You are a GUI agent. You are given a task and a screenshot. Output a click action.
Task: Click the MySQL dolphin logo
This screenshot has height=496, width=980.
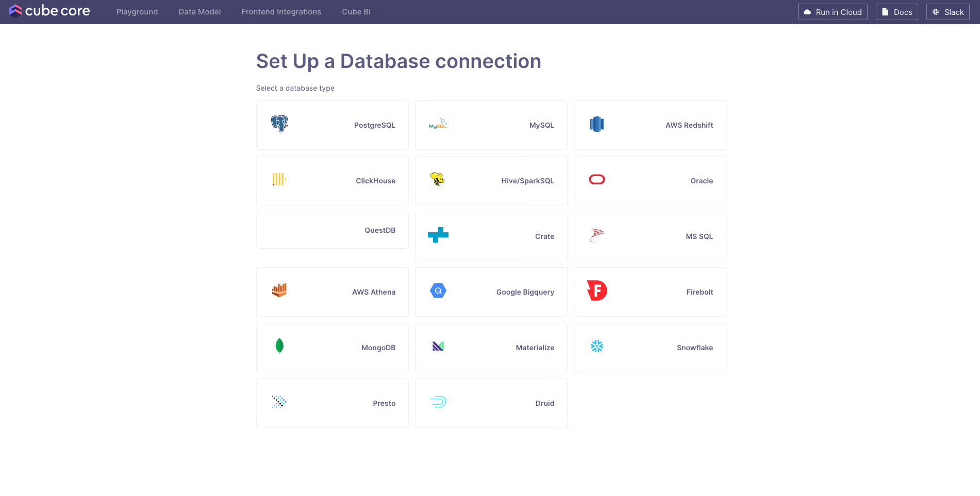pyautogui.click(x=438, y=124)
